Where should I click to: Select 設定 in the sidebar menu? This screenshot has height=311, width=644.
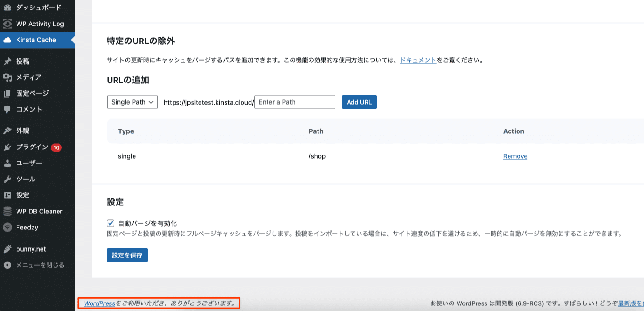pos(20,195)
